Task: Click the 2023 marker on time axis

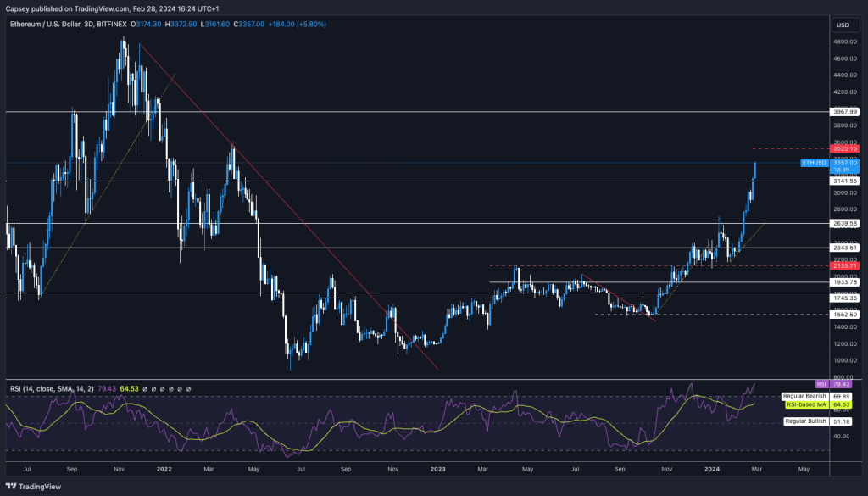Action: (437, 468)
